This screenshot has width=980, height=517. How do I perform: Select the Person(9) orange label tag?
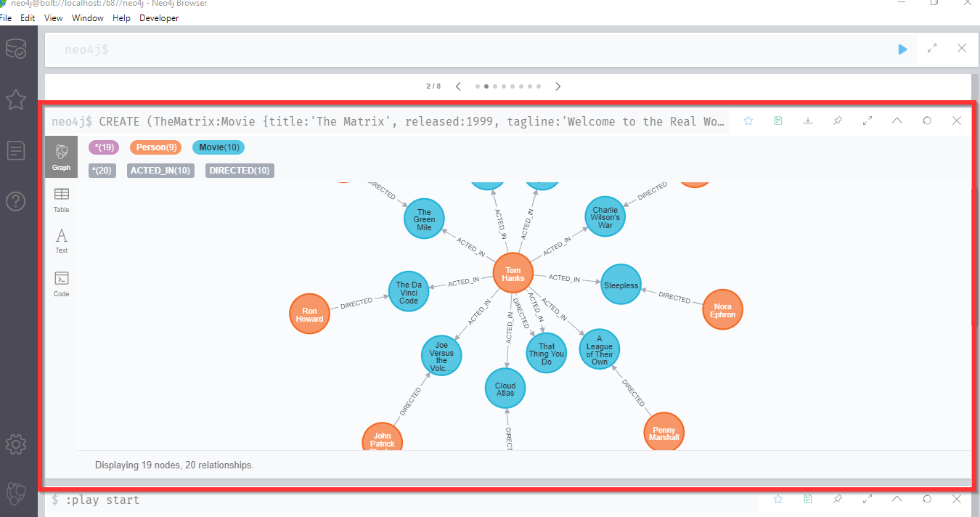pyautogui.click(x=155, y=147)
